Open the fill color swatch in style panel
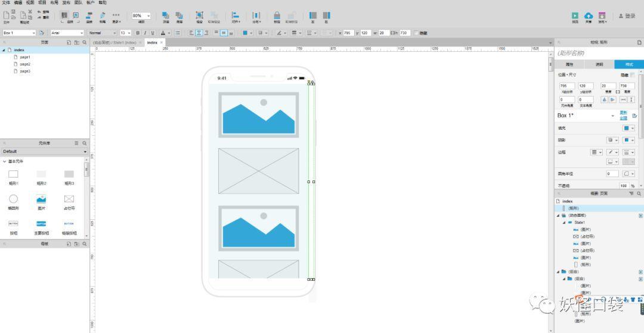The width and height of the screenshot is (644, 333). tap(629, 128)
